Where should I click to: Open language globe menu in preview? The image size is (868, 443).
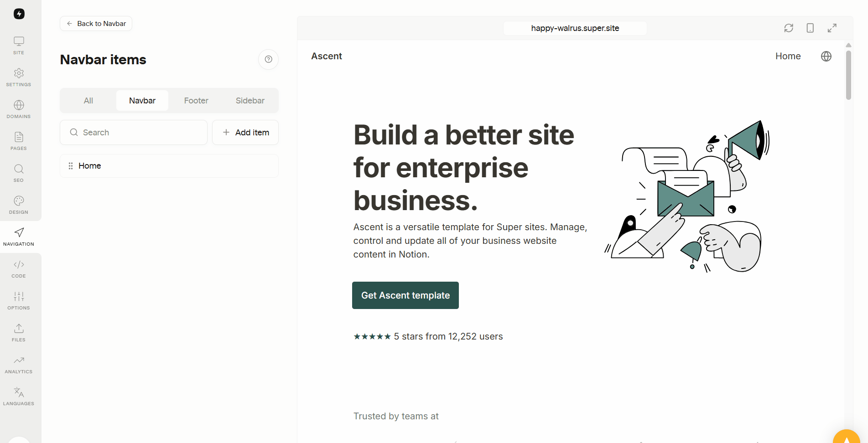[x=826, y=56]
